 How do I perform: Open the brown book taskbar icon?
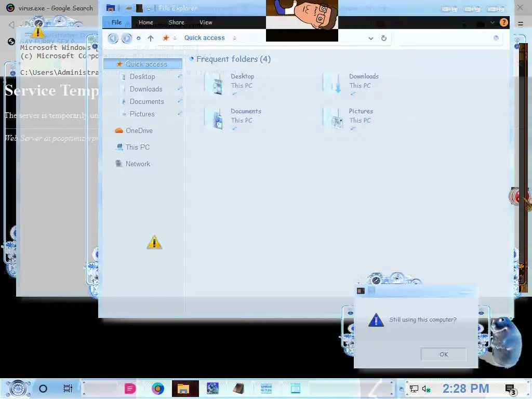(239, 389)
